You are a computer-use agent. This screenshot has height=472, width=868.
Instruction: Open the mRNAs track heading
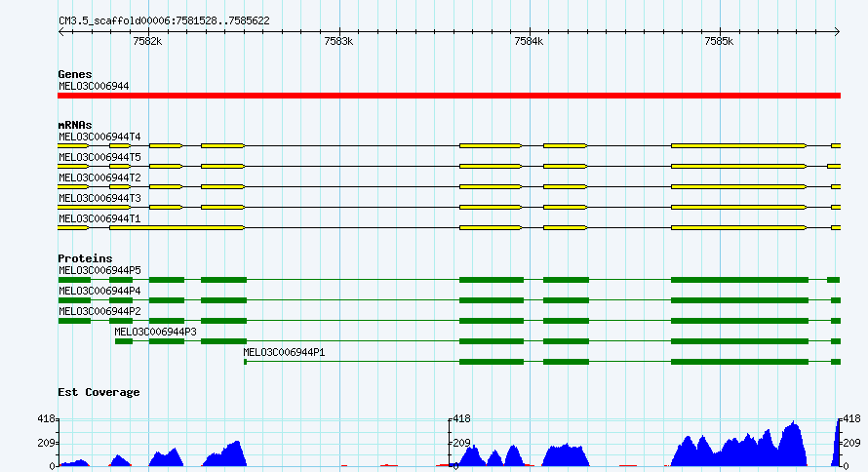pos(75,125)
